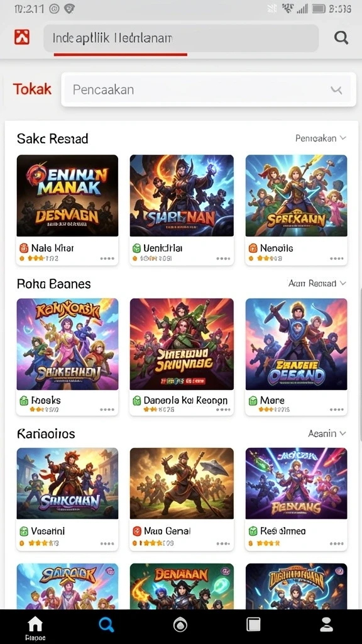Expand the Aan Reorad dropdown
Image resolution: width=362 pixels, height=644 pixels.
[317, 284]
